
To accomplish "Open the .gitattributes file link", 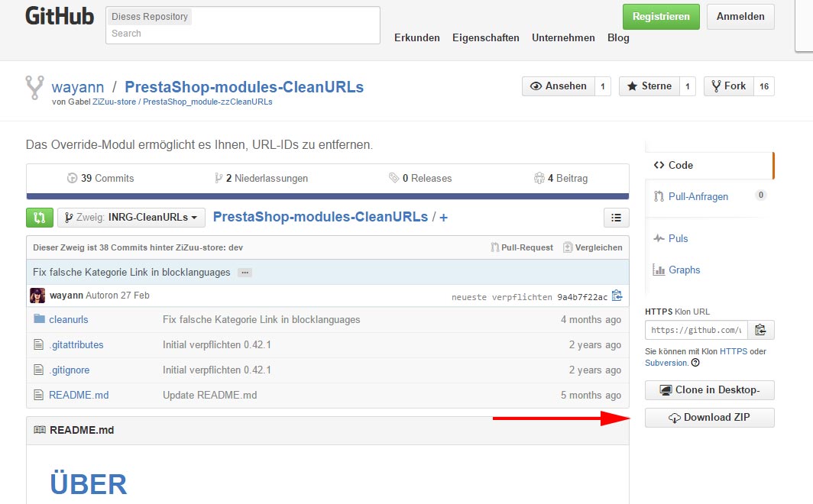I will click(x=76, y=345).
